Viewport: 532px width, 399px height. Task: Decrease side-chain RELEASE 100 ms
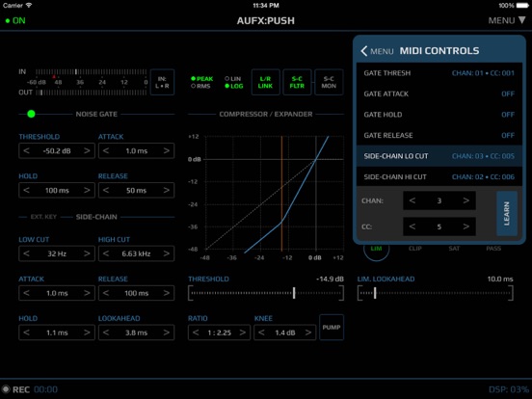(106, 293)
